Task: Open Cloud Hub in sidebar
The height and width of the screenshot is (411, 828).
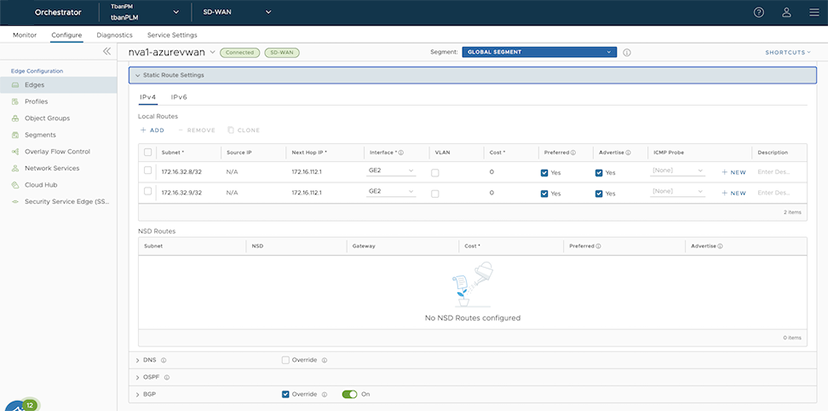Action: [42, 185]
